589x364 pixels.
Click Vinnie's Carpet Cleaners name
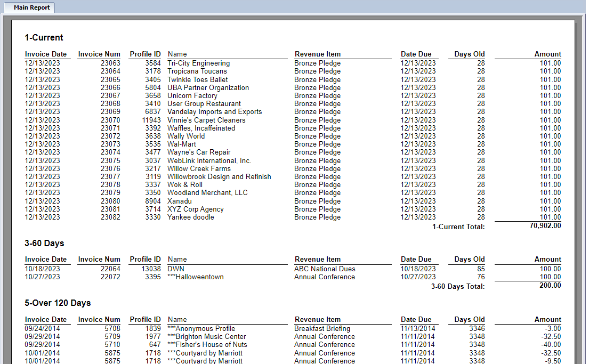pos(207,120)
